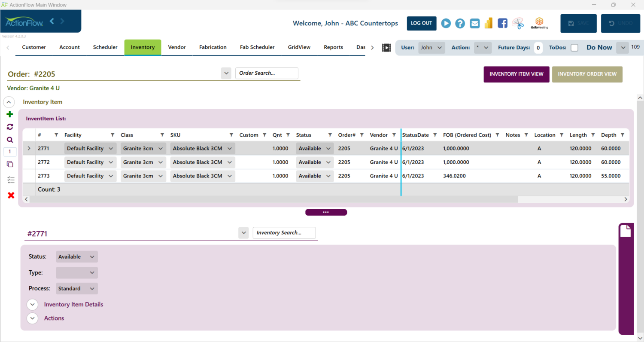Open the Process dropdown showing Standard
The image size is (644, 342).
(76, 288)
